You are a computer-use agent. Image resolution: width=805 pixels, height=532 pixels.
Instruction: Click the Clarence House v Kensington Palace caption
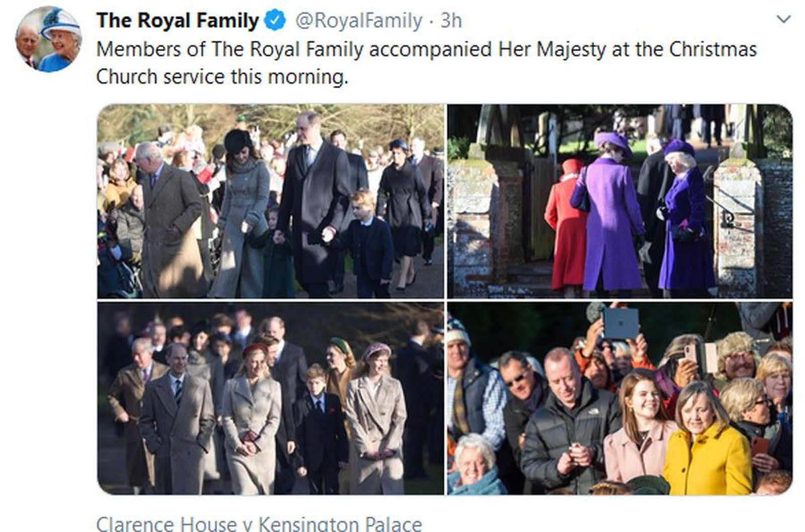point(259,523)
